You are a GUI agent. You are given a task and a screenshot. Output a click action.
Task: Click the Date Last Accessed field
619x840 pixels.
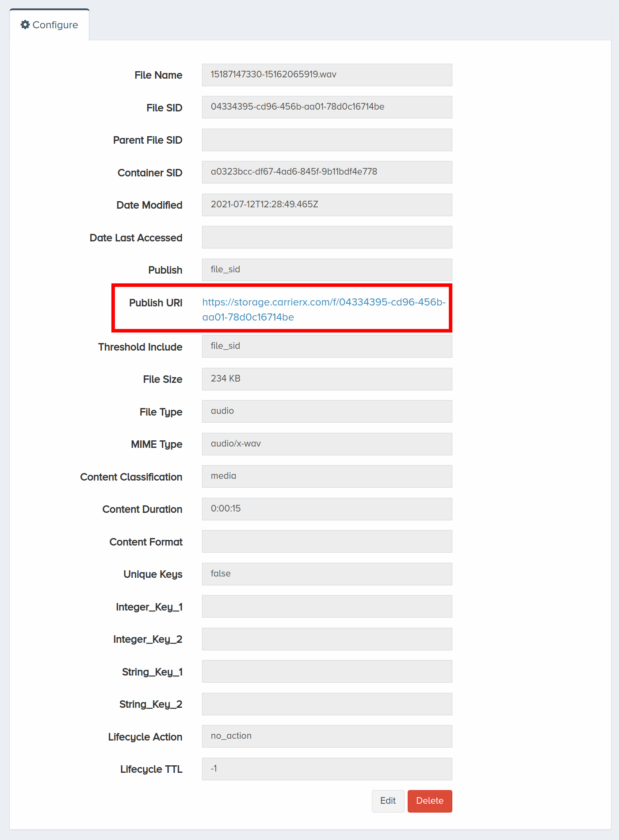point(327,237)
